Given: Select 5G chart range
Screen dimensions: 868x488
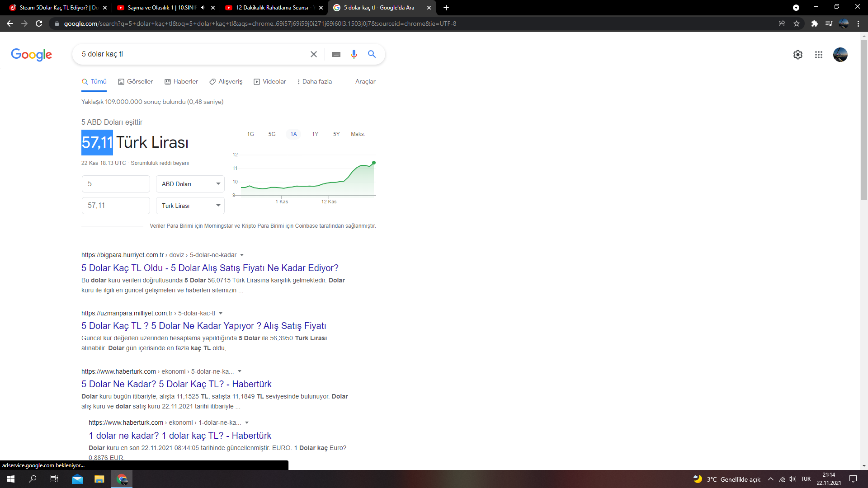Looking at the screenshot, I should 272,134.
